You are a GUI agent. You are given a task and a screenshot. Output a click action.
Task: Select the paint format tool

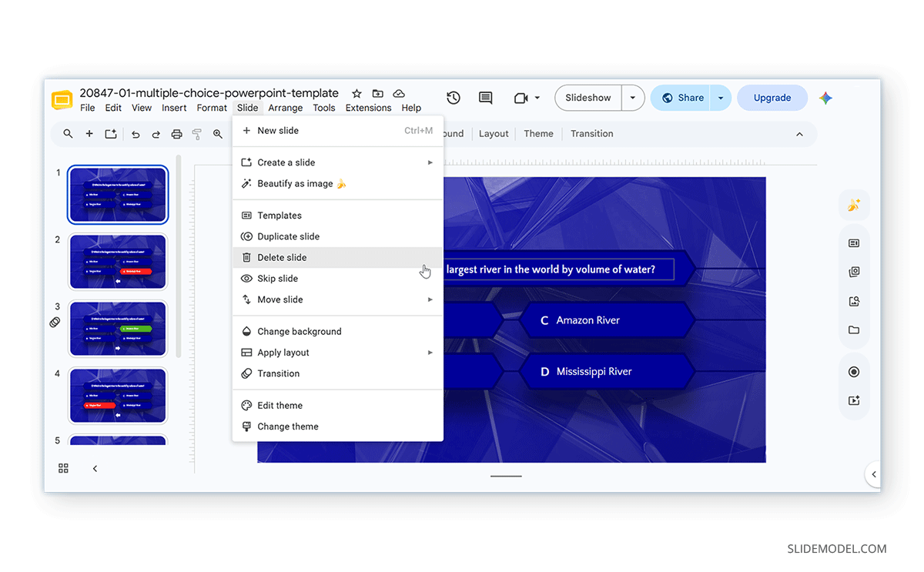point(197,134)
